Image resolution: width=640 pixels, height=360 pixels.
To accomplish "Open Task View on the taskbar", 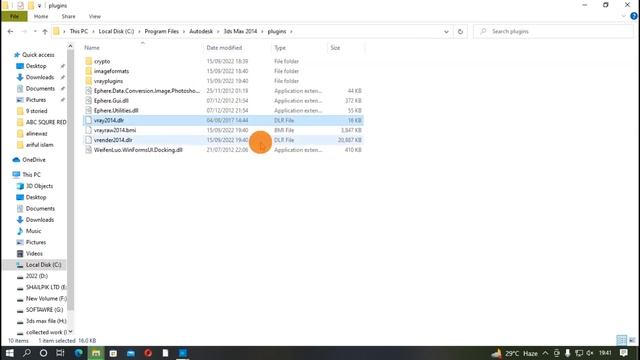I will pyautogui.click(x=60, y=353).
